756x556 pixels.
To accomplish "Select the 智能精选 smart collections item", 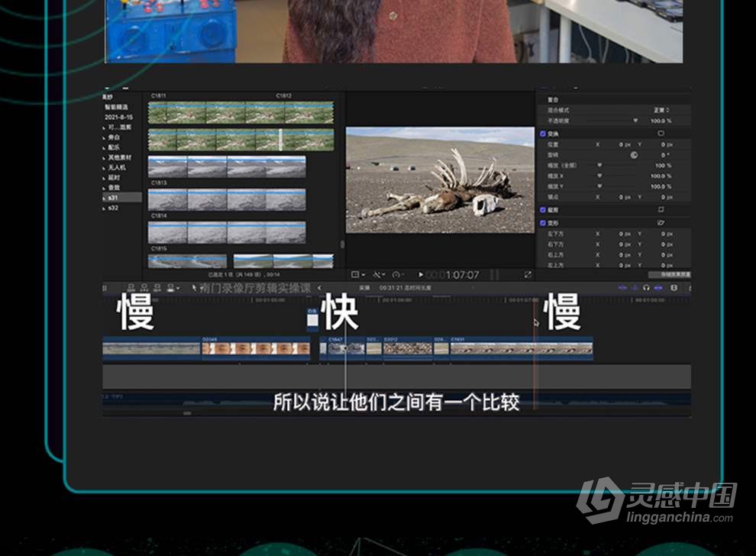I will 116,107.
